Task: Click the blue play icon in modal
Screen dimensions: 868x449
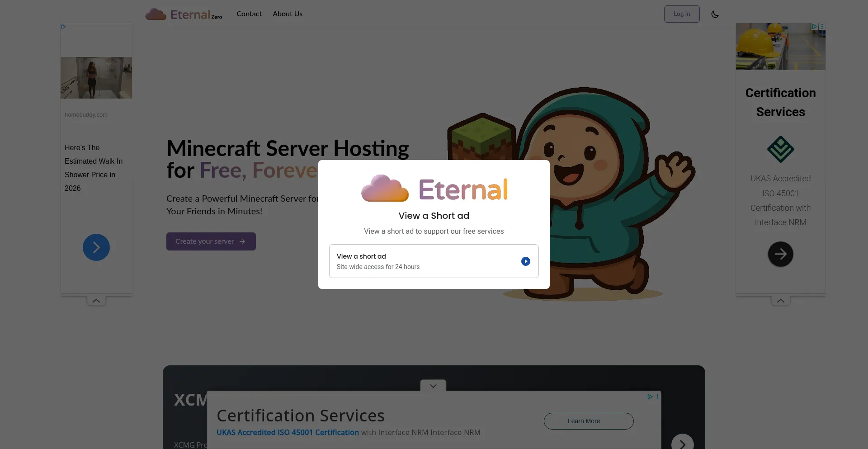Action: point(525,261)
